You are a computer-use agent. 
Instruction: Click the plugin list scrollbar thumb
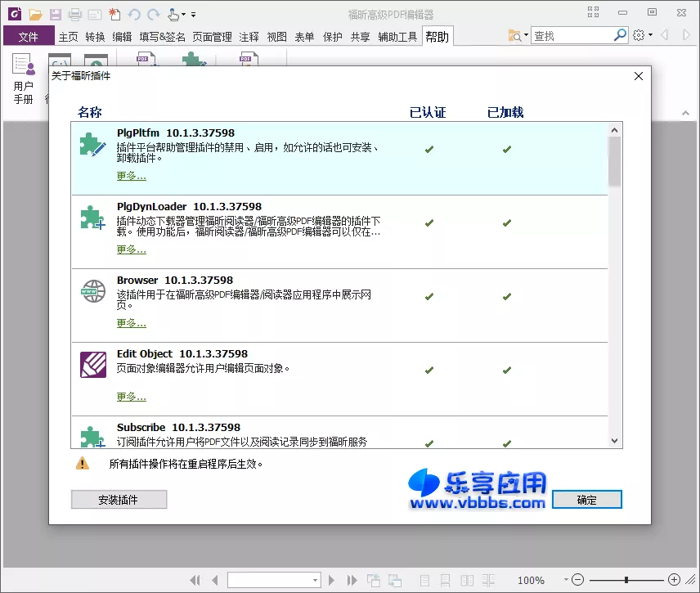click(x=615, y=161)
